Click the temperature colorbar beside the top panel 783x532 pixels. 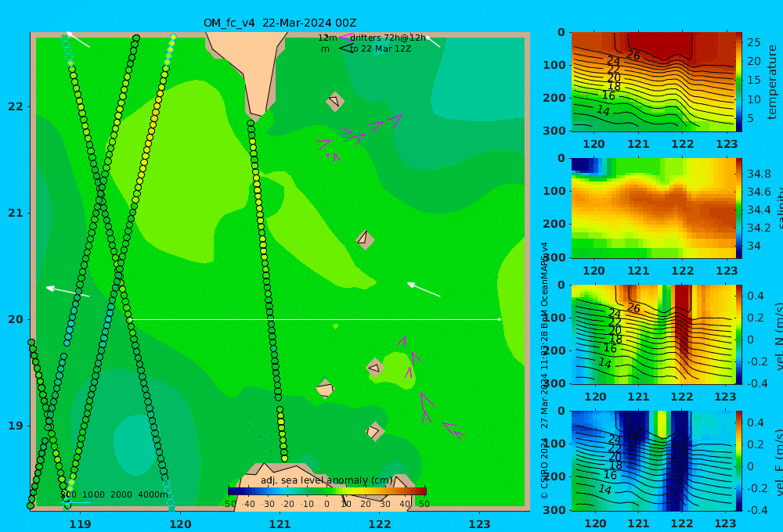tap(739, 82)
